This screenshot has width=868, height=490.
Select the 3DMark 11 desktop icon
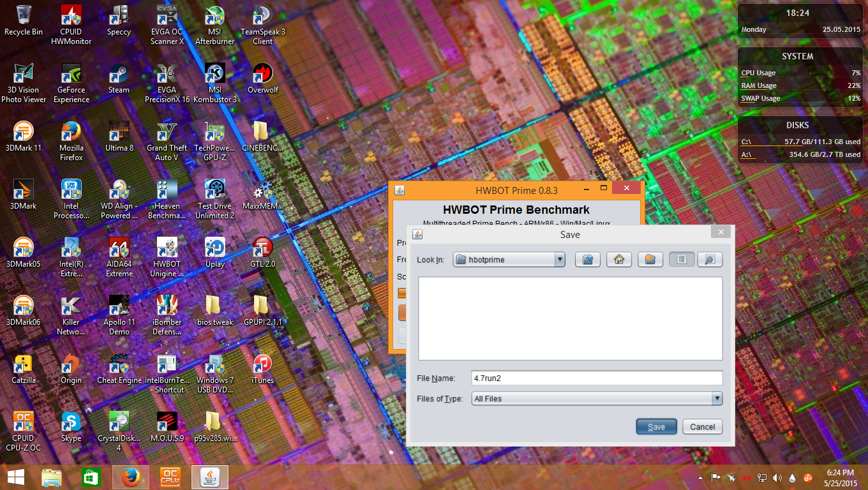coord(24,137)
